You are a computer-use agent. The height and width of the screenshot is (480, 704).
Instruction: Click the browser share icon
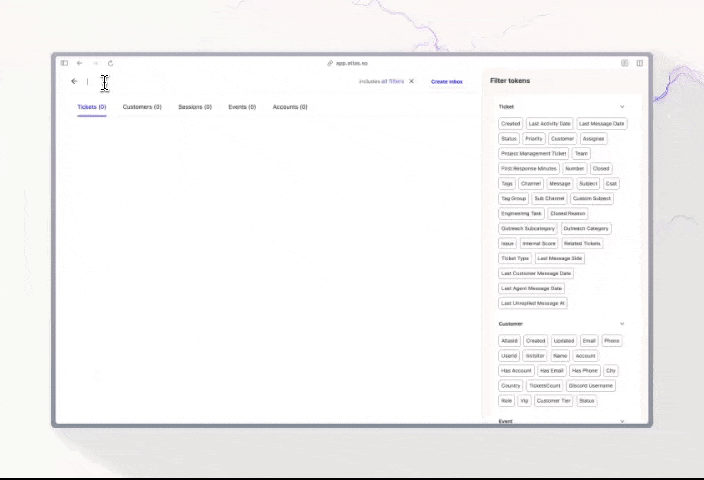pyautogui.click(x=625, y=63)
